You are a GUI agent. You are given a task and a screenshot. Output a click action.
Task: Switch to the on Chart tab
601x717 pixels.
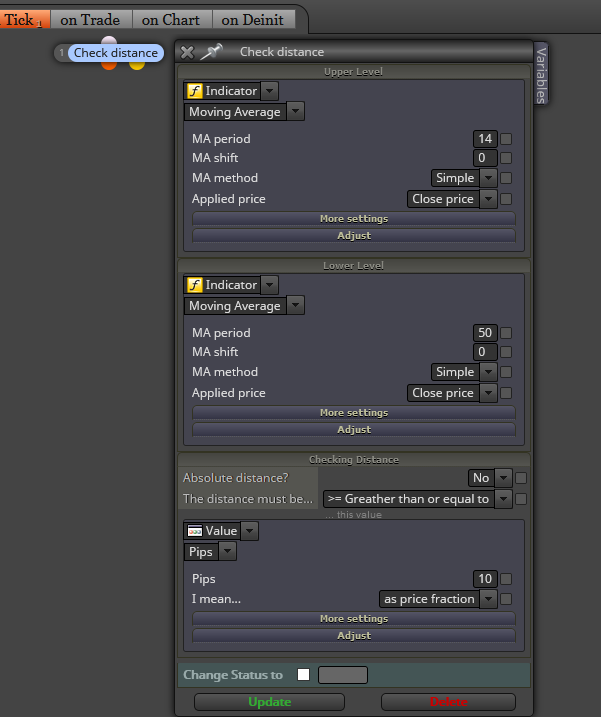171,20
